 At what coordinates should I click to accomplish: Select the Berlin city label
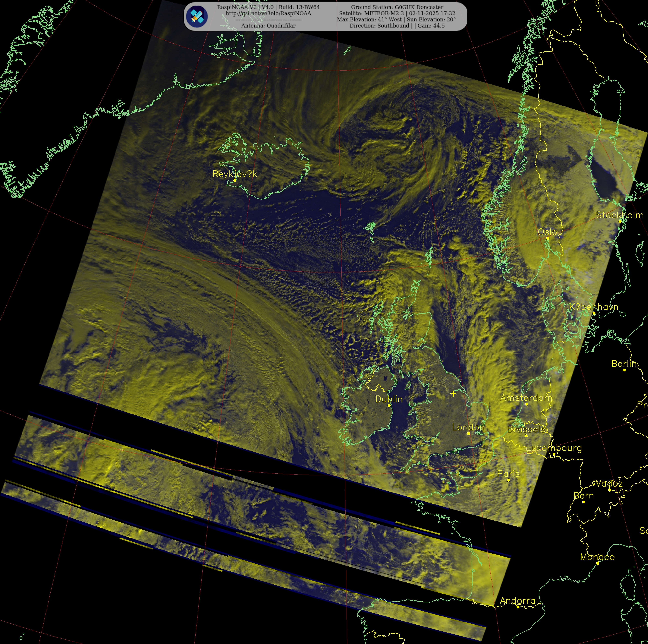tap(624, 364)
